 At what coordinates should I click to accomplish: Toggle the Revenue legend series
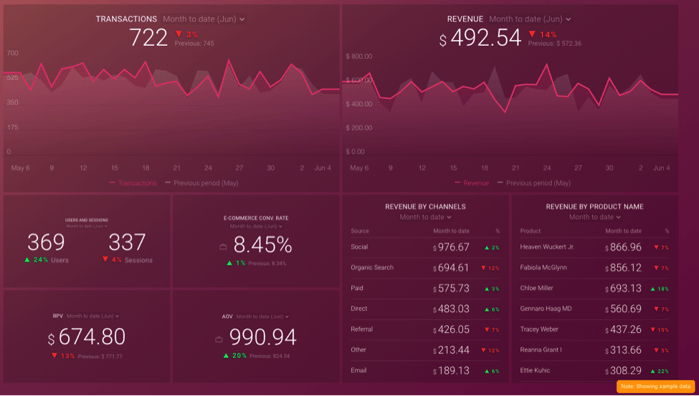(x=472, y=183)
